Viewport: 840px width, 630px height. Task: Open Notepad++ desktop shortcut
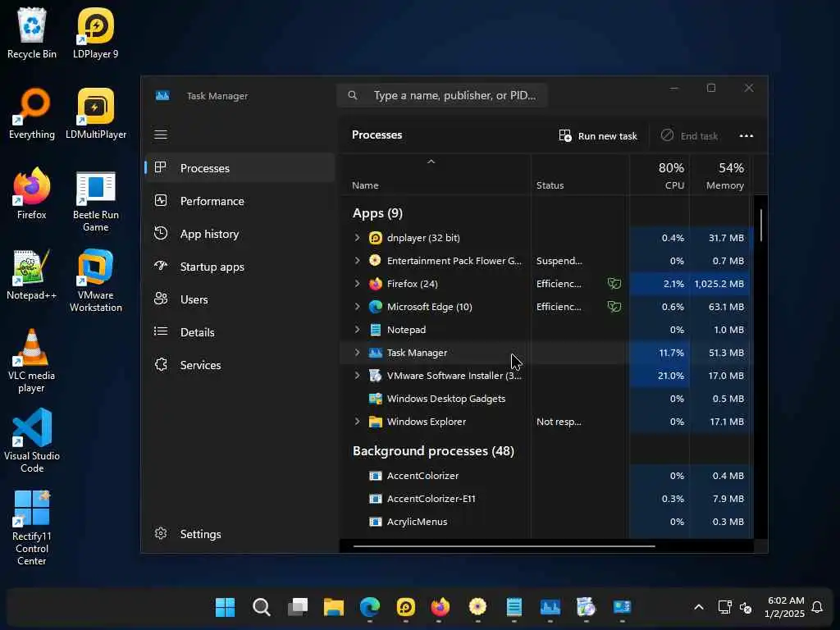point(32,274)
